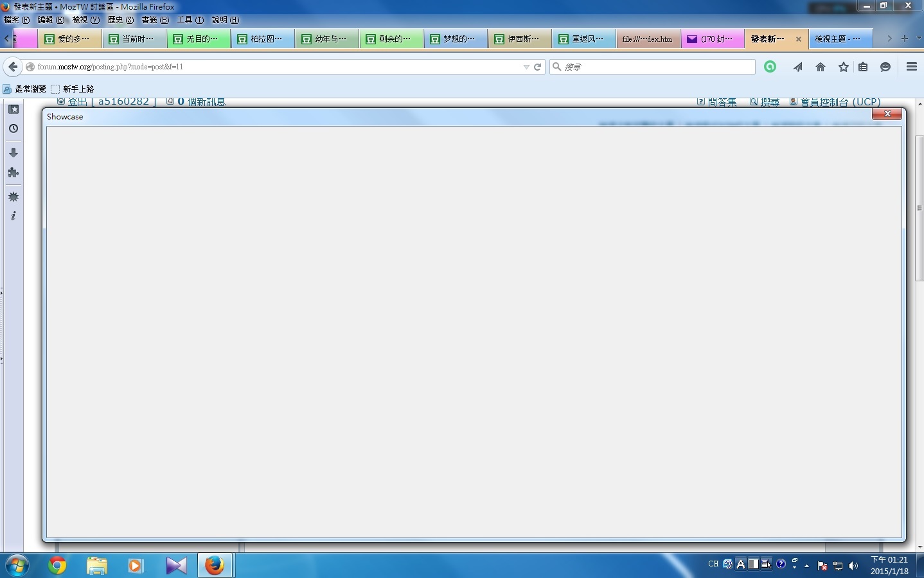Switch to the '当前时…' tab
Viewport: 924px width, 578px height.
pos(134,39)
